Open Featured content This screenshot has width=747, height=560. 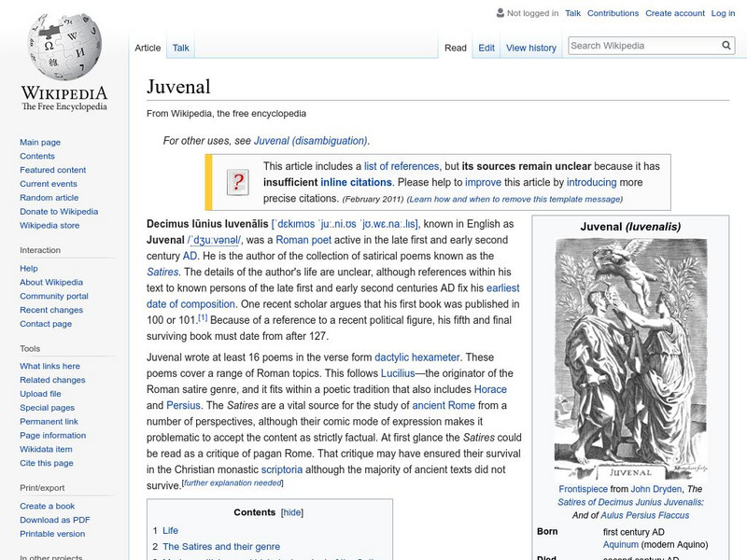[x=53, y=170]
